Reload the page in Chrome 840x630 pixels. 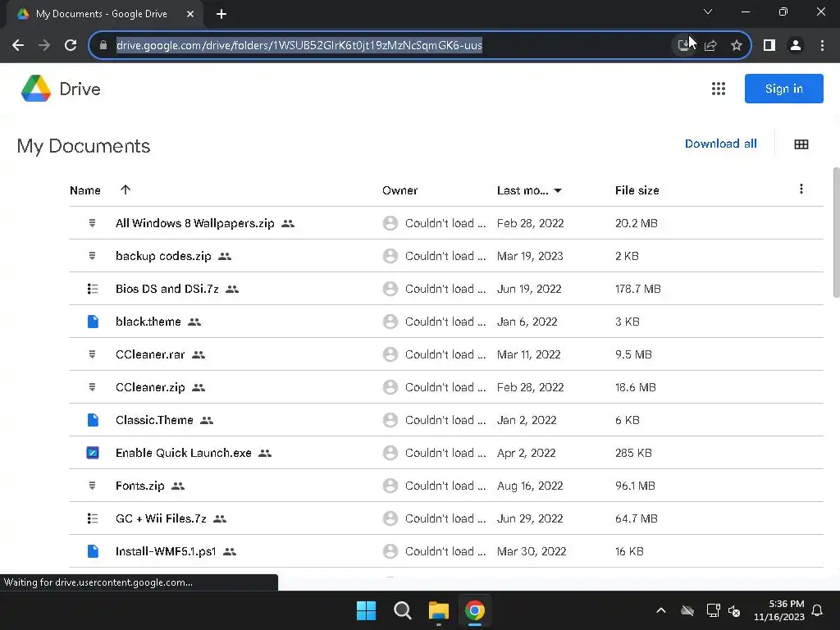point(71,45)
